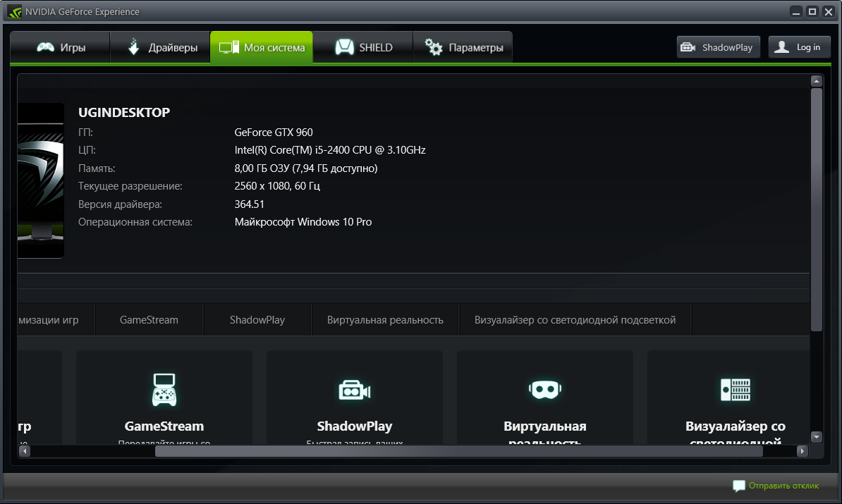
Task: Click the GameStream handheld console icon
Action: tap(164, 390)
